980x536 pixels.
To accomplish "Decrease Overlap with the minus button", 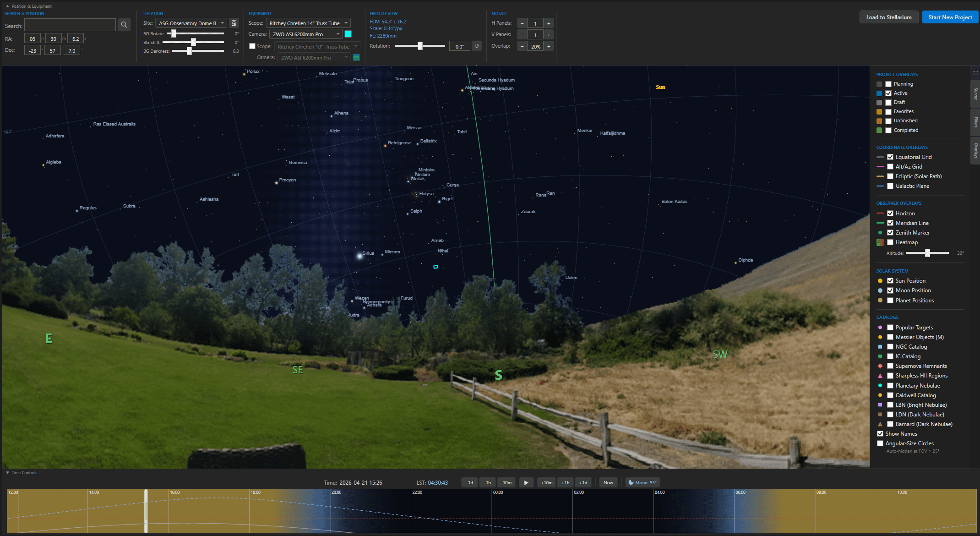I will [522, 46].
